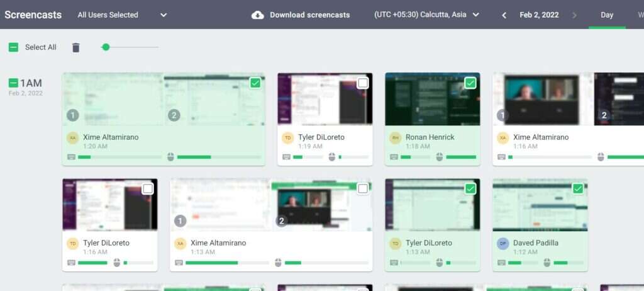Delete selected screencasts with the trash icon
Image resolution: width=644 pixels, height=291 pixels.
tap(75, 48)
